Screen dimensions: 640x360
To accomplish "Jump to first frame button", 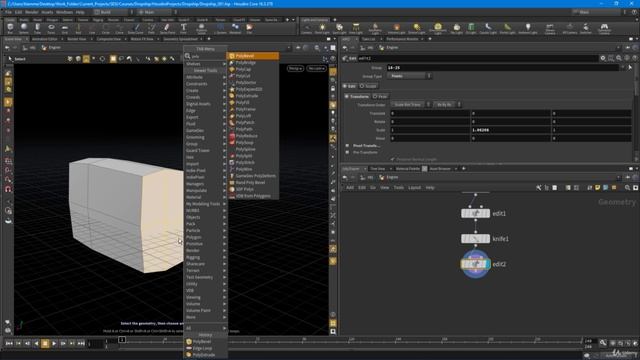I will 9,344.
